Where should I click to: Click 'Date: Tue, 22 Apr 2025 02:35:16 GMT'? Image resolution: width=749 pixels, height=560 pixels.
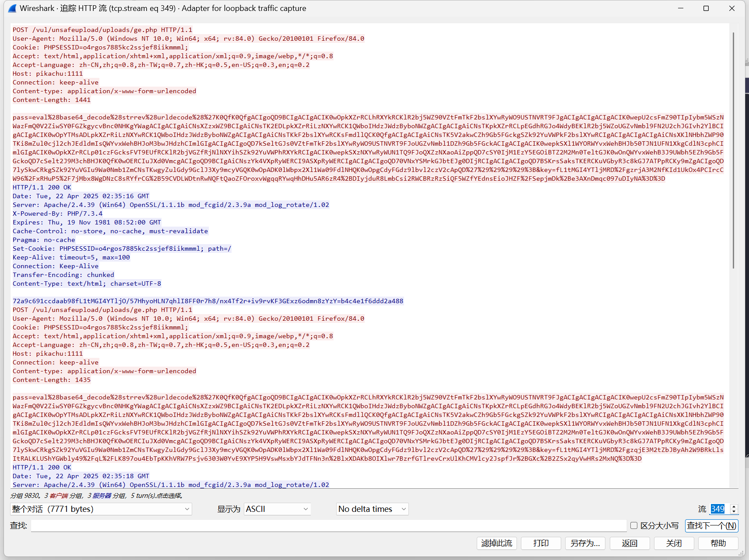tap(81, 196)
